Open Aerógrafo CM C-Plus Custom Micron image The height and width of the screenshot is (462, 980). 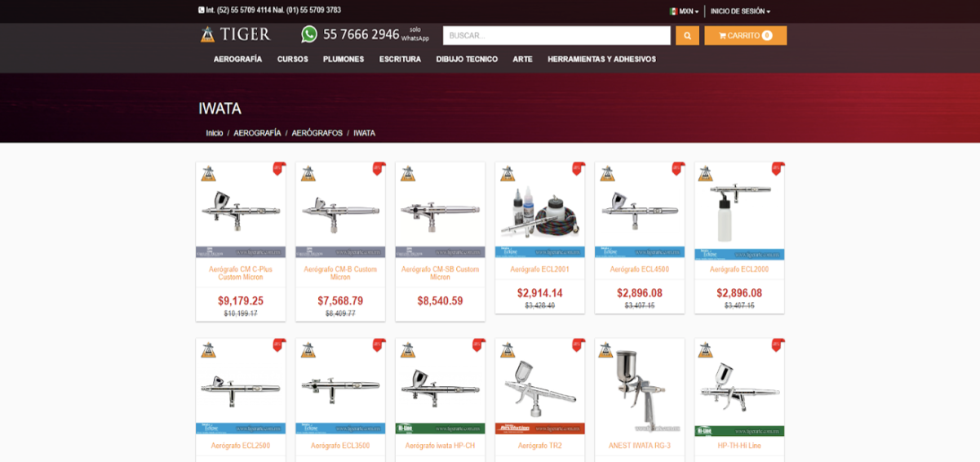[x=241, y=211]
